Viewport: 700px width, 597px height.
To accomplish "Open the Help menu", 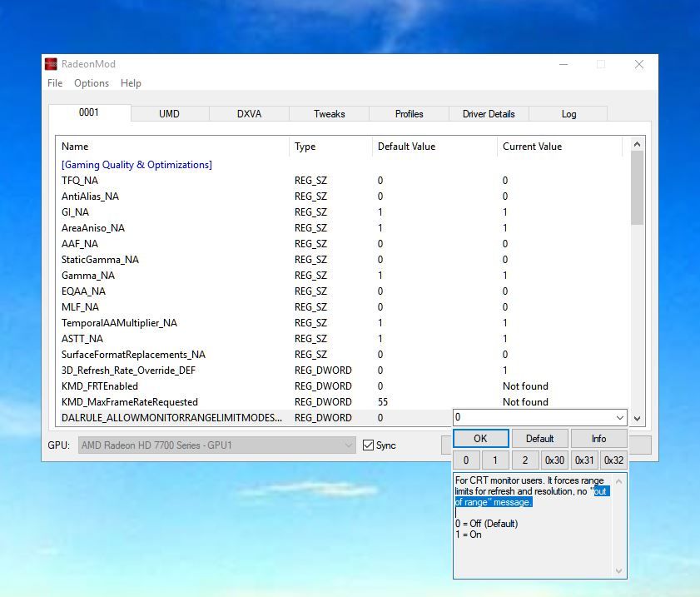I will tap(131, 83).
